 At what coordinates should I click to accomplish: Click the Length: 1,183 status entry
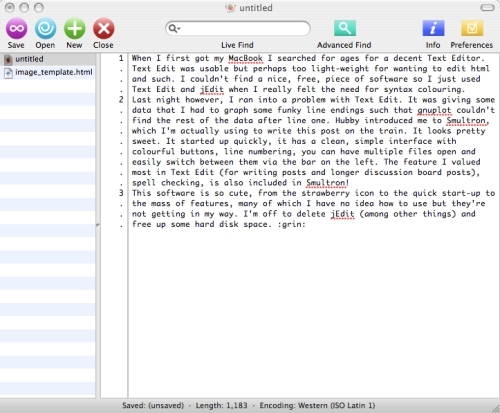point(222,405)
